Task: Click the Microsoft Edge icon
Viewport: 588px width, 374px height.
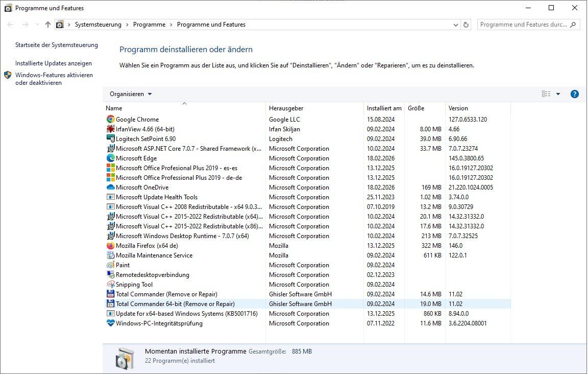Action: coord(111,158)
